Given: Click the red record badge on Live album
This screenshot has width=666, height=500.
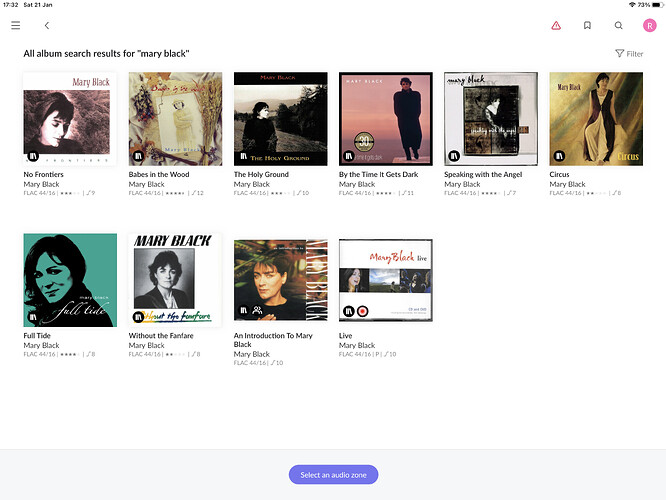Looking at the screenshot, I should (362, 311).
